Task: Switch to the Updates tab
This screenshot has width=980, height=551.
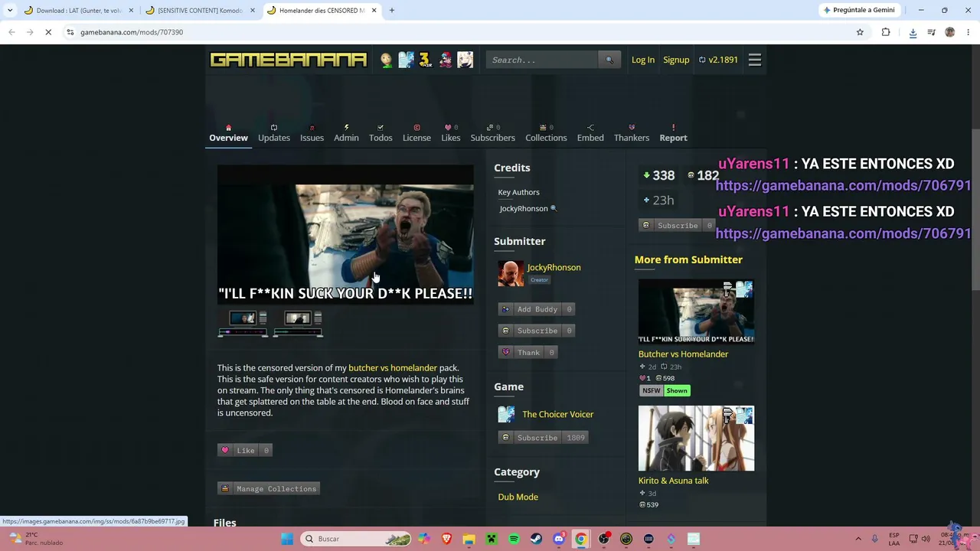Action: [274, 133]
